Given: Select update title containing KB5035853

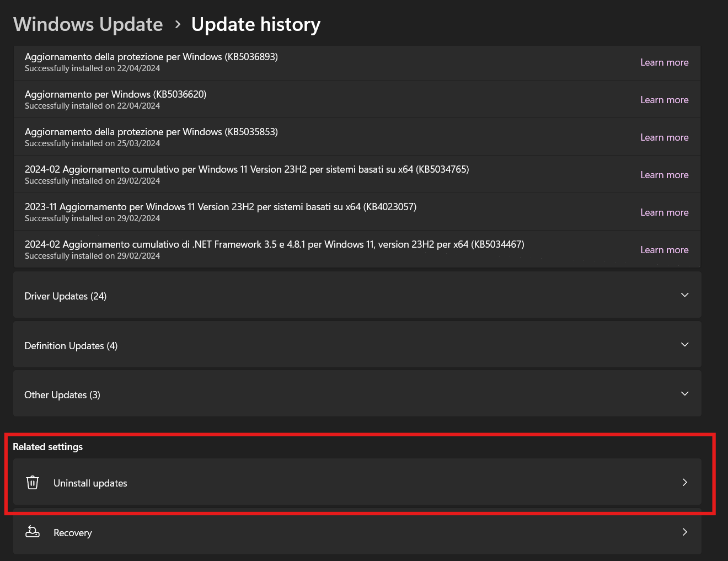Looking at the screenshot, I should click(151, 132).
